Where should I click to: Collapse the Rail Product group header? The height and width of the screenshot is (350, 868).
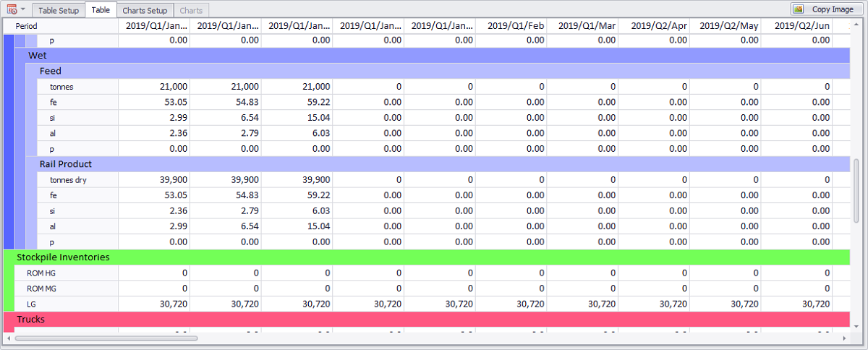65,164
